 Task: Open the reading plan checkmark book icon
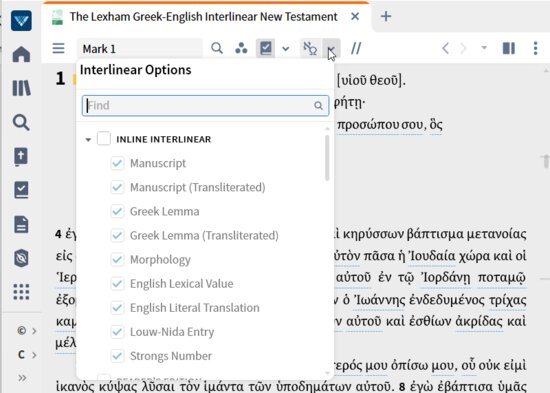(21, 190)
